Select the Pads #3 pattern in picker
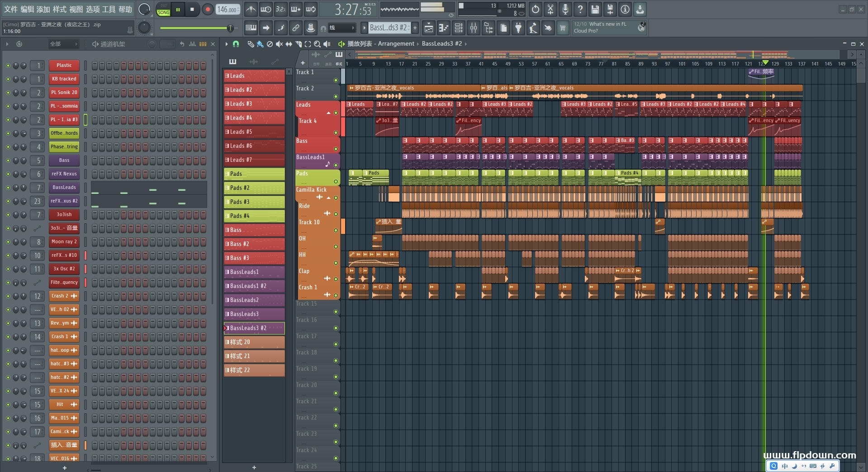Screen dimensions: 868x472 pyautogui.click(x=254, y=202)
